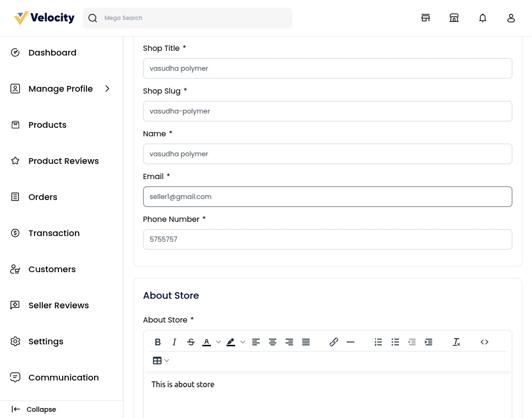Clear text formatting in editor

[456, 342]
